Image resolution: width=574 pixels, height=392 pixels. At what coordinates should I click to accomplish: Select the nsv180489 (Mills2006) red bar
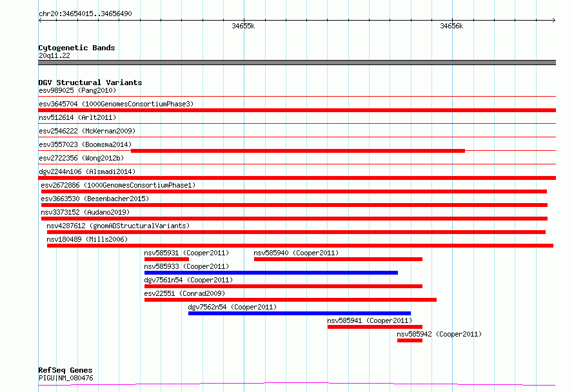pos(300,246)
